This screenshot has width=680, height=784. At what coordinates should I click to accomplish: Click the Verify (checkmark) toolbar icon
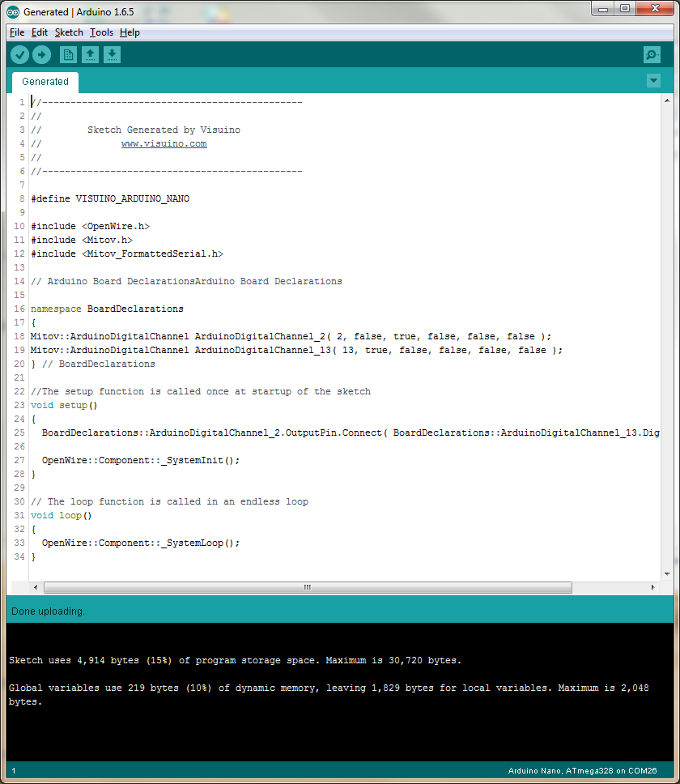pos(19,54)
